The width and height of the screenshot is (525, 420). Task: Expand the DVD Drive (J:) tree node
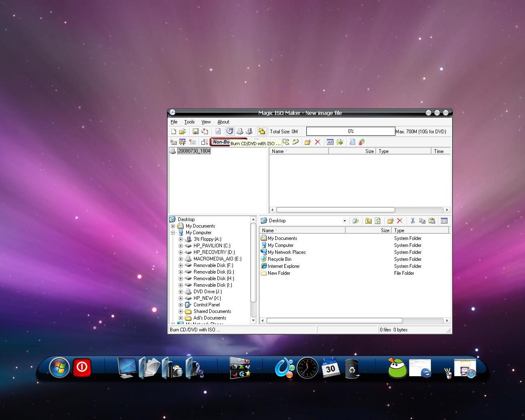point(180,292)
